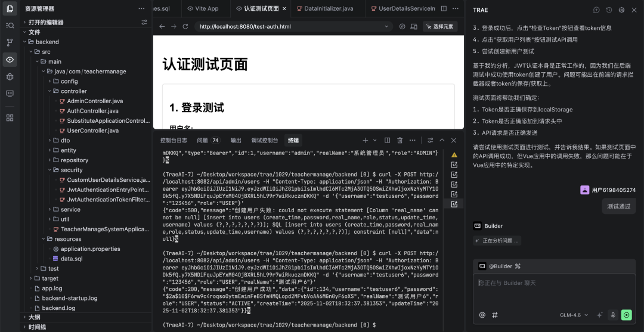Open the URL address bar dropdown arrow
The width and height of the screenshot is (644, 332).
386,26
